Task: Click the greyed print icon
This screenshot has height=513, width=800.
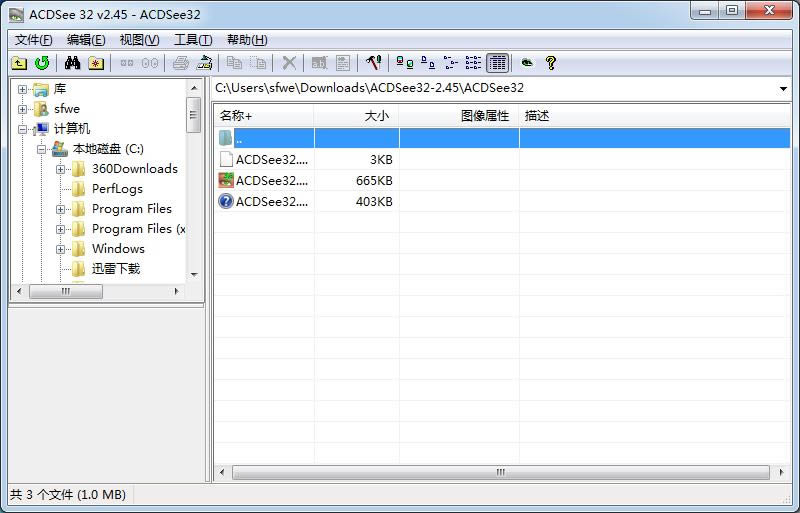Action: [181, 63]
